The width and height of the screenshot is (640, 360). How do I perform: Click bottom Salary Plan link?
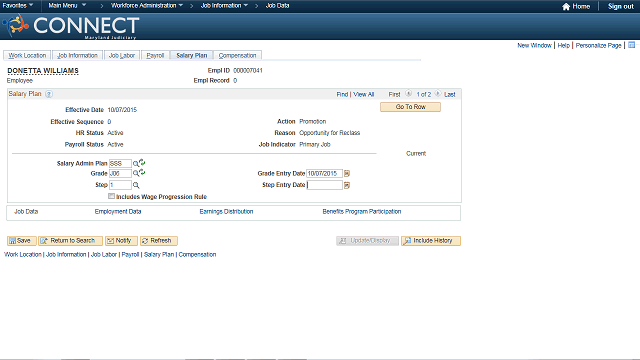[x=159, y=254]
